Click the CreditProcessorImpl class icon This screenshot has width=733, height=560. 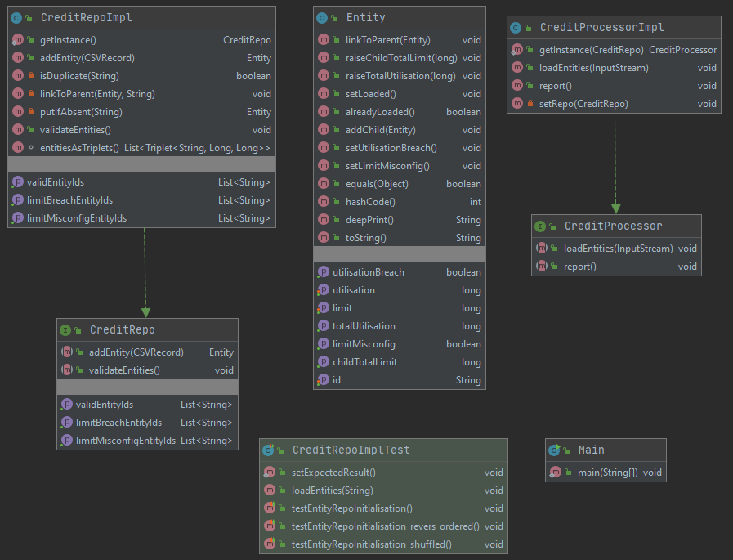516,28
